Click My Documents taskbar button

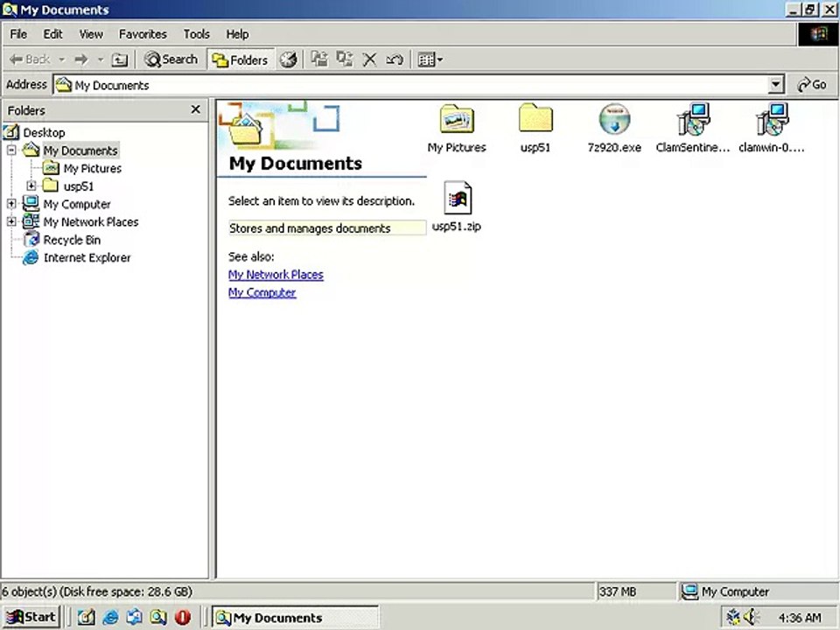(295, 617)
